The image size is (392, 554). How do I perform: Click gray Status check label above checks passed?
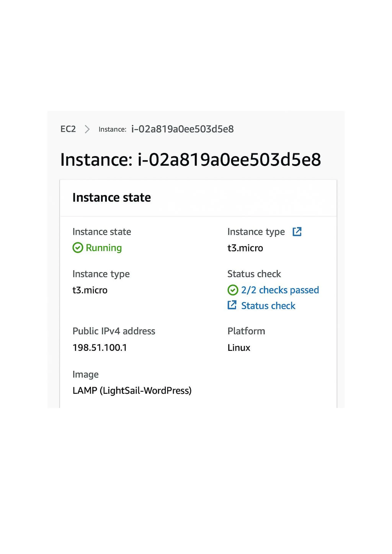tap(254, 274)
